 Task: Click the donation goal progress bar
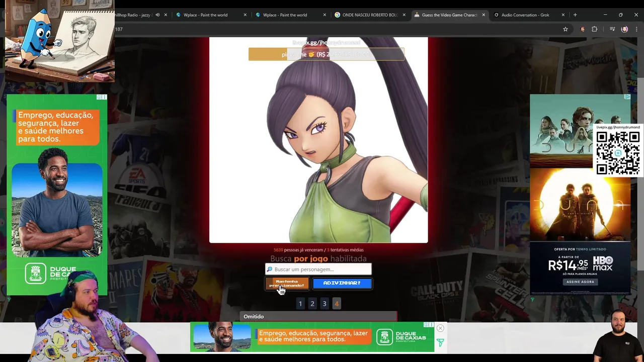pos(326,54)
